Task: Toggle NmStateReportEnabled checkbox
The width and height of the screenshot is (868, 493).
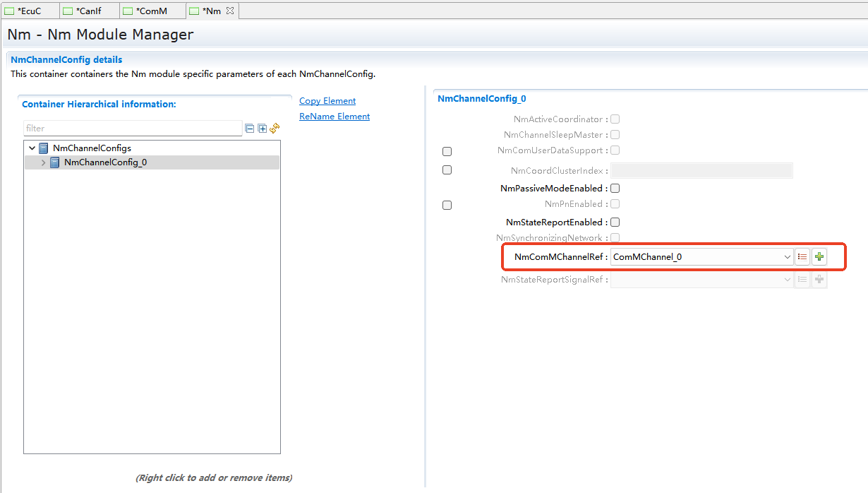Action: pyautogui.click(x=615, y=222)
